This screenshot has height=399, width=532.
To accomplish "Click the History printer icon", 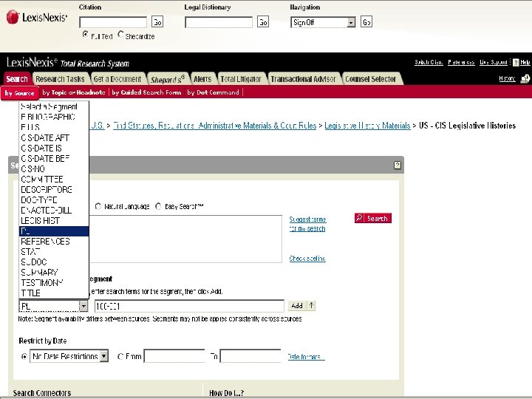I will (525, 79).
